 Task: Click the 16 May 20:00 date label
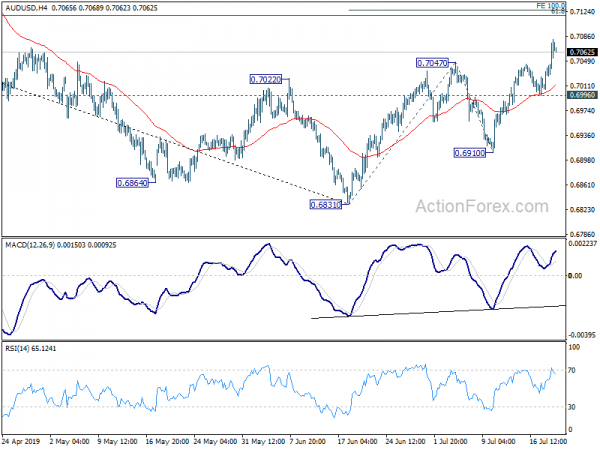(x=167, y=442)
